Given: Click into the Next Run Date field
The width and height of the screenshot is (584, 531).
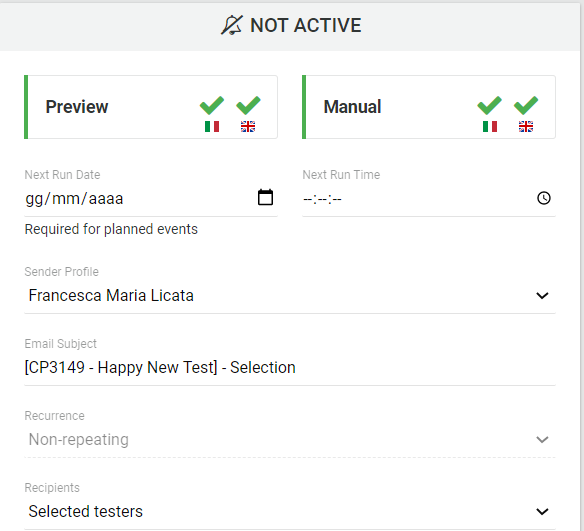Looking at the screenshot, I should click(151, 198).
